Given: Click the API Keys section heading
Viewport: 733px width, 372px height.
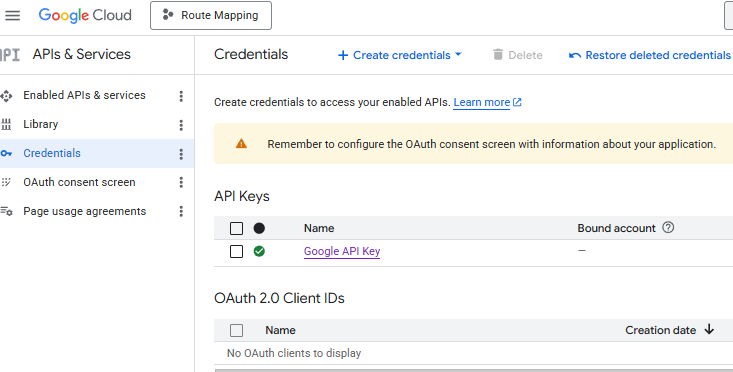Looking at the screenshot, I should tap(242, 196).
